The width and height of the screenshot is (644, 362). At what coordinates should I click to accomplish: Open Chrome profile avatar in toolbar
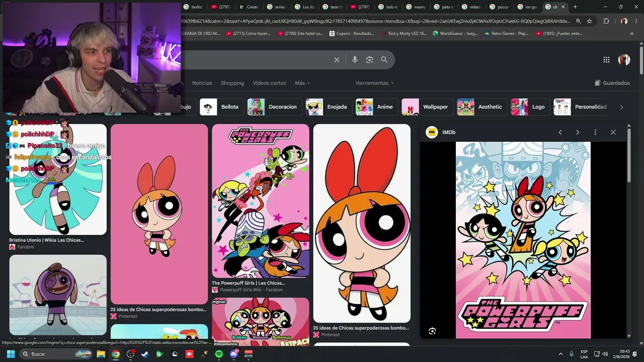coord(624,21)
